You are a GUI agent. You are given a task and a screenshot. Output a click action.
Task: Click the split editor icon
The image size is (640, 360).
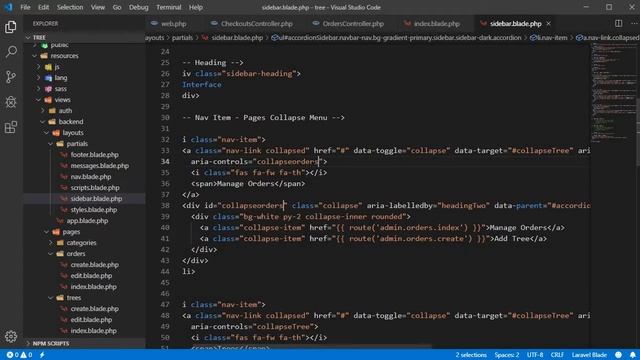[x=618, y=24]
